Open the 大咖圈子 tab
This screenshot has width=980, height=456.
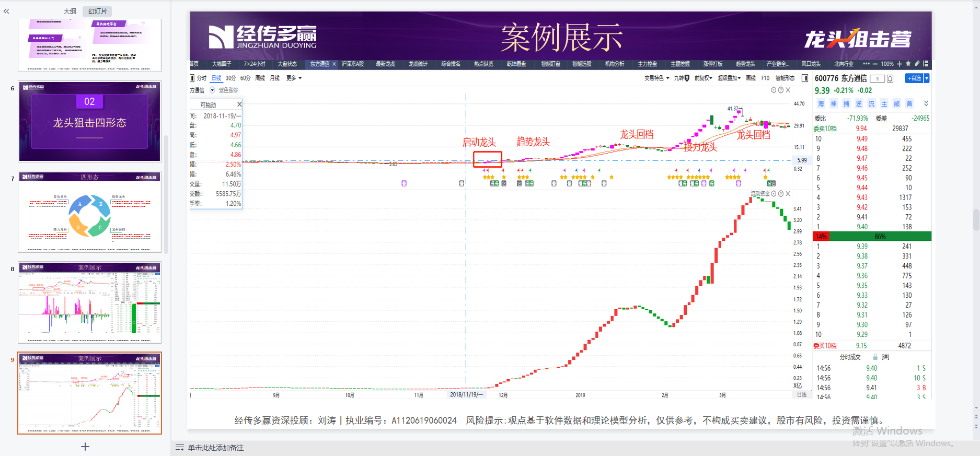tap(222, 64)
